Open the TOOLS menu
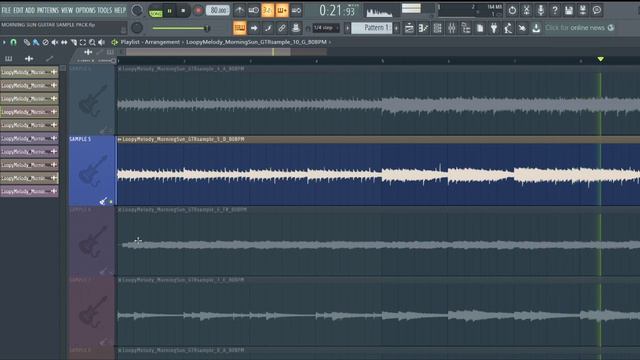 pos(104,10)
